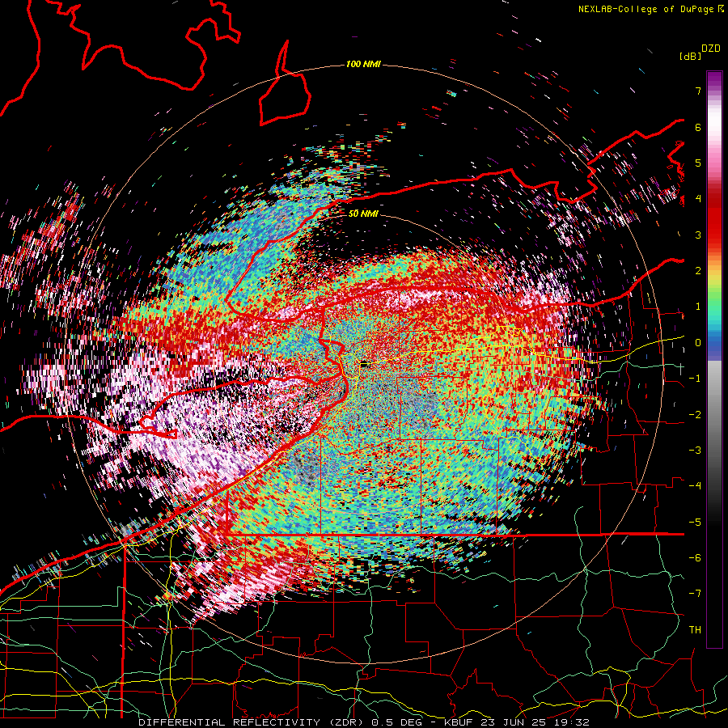728x728 pixels.
Task: Click the DIFFERENTIAL REFLECTIVITY (ZDR) title text
Action: tap(253, 722)
